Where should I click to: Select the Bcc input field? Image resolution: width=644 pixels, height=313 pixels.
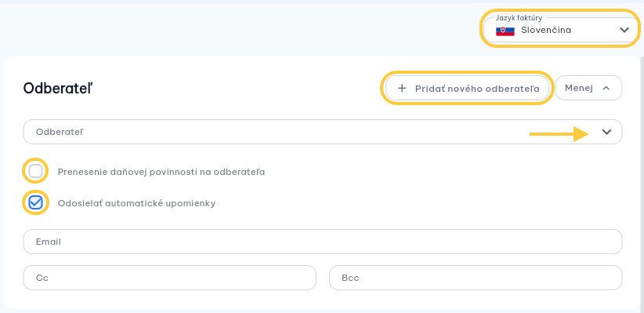click(476, 278)
